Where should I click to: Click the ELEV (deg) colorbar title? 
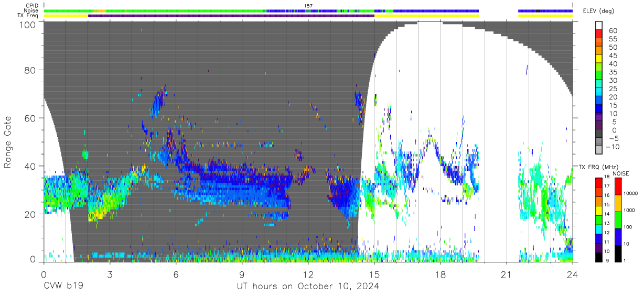click(x=599, y=11)
